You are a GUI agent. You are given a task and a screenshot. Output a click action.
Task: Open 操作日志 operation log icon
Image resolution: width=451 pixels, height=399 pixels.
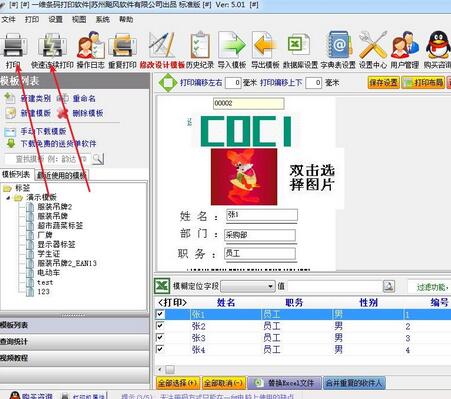point(91,44)
